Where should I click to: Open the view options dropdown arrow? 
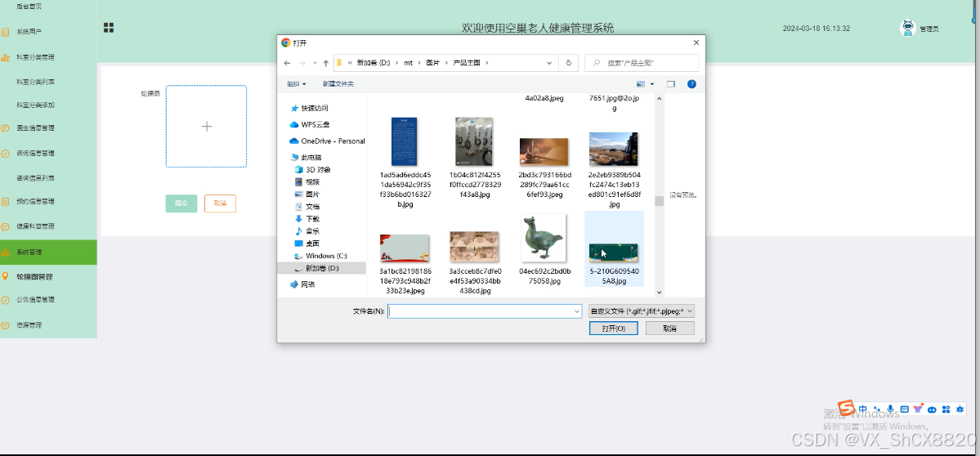tap(652, 83)
